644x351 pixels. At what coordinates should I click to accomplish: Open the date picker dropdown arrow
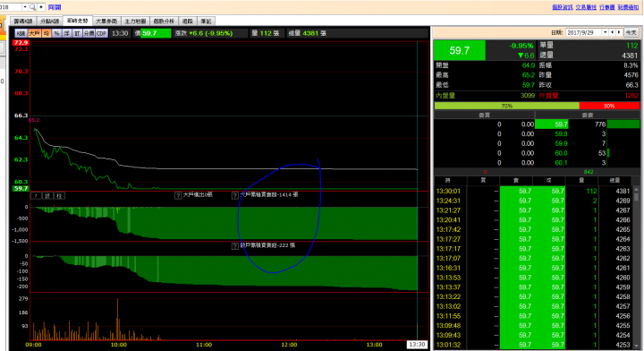click(605, 32)
